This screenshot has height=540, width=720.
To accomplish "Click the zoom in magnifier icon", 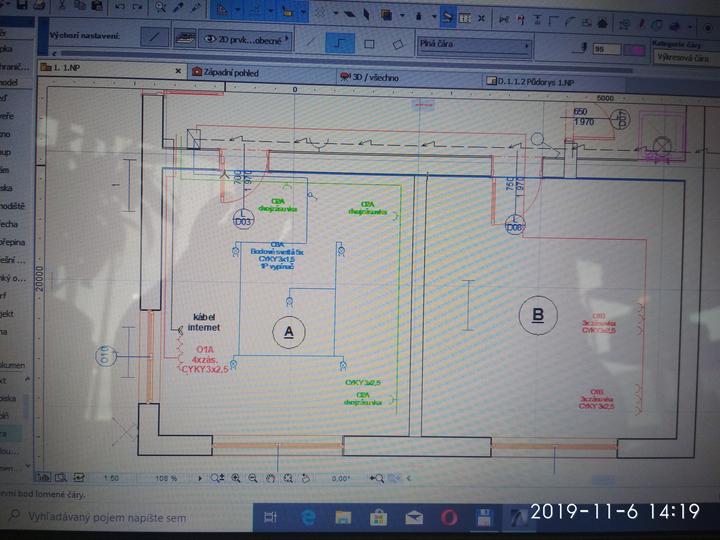I will click(x=236, y=479).
